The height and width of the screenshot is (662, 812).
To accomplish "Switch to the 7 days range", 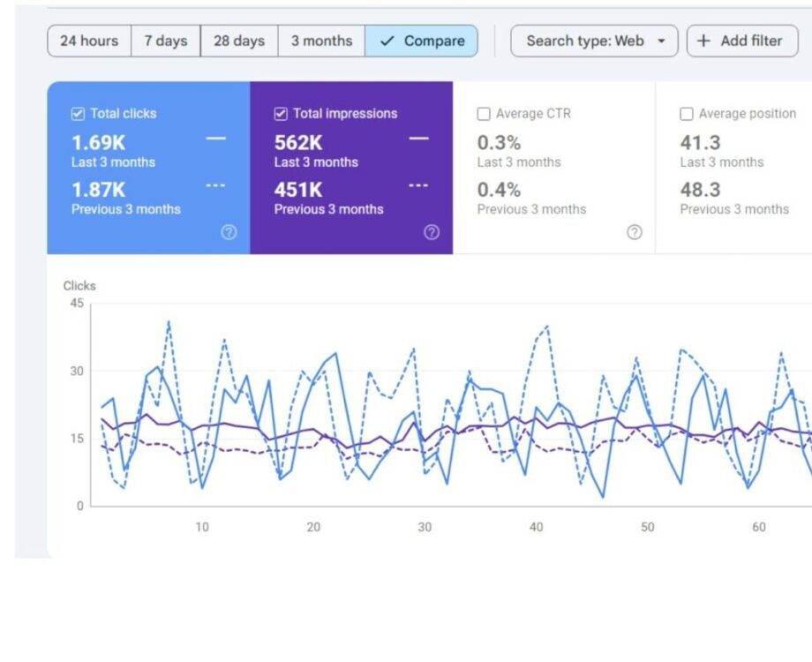I will [x=166, y=41].
